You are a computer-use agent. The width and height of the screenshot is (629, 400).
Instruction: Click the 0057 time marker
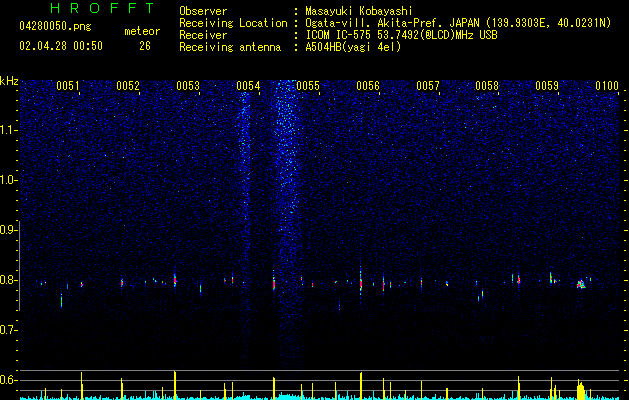click(428, 86)
